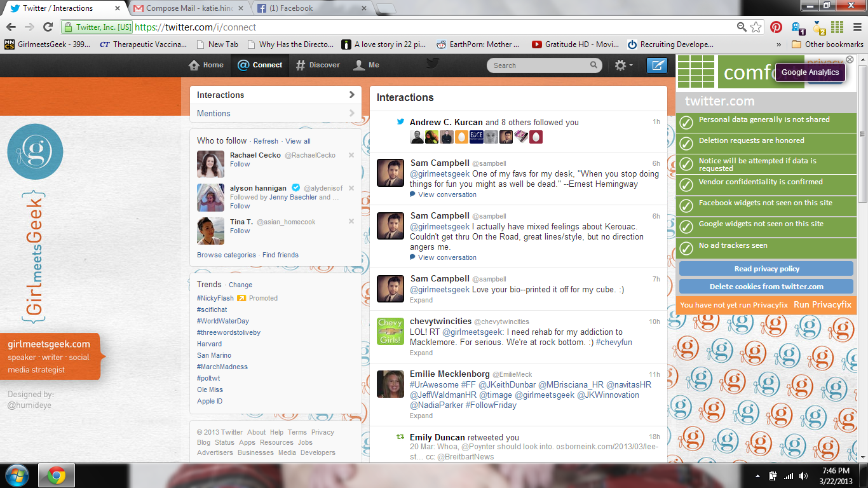Close the Privacyfix panel

[850, 60]
